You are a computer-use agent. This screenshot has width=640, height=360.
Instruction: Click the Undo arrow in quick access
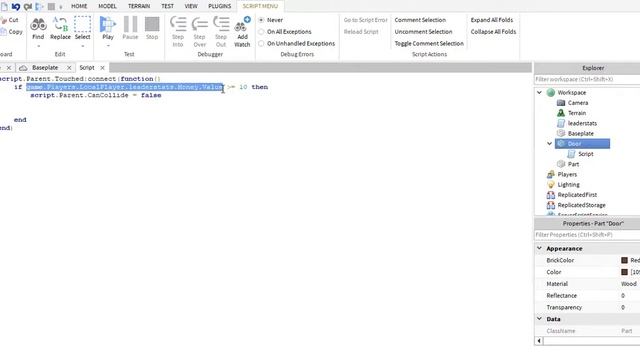[x=16, y=6]
